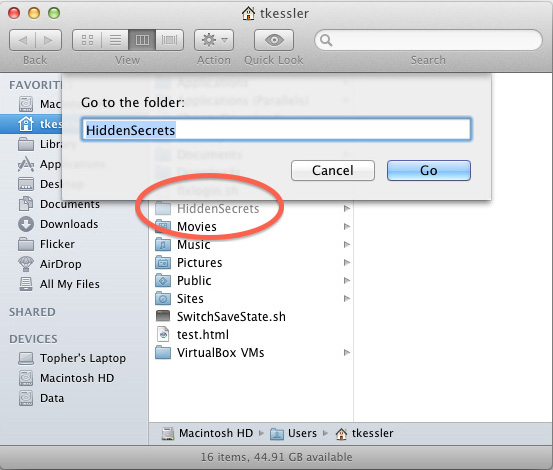Click the search magnifying glass icon
This screenshot has width=553, height=470.
click(x=326, y=40)
